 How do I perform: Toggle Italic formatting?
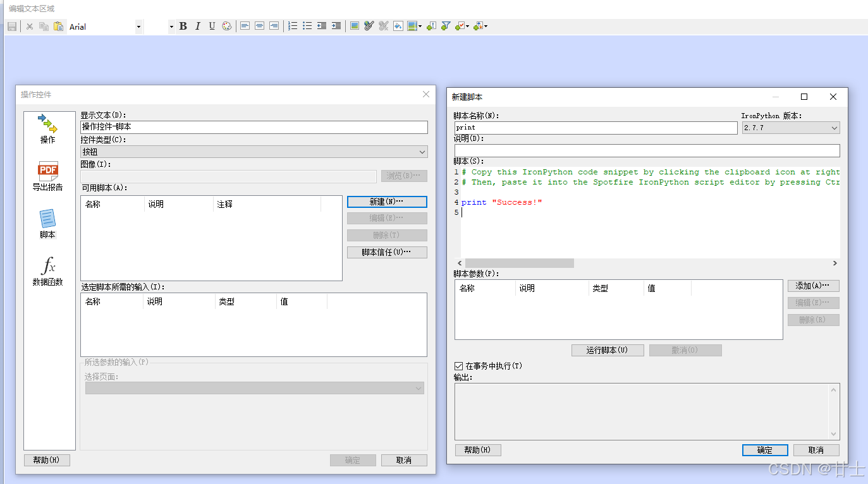[x=197, y=27]
